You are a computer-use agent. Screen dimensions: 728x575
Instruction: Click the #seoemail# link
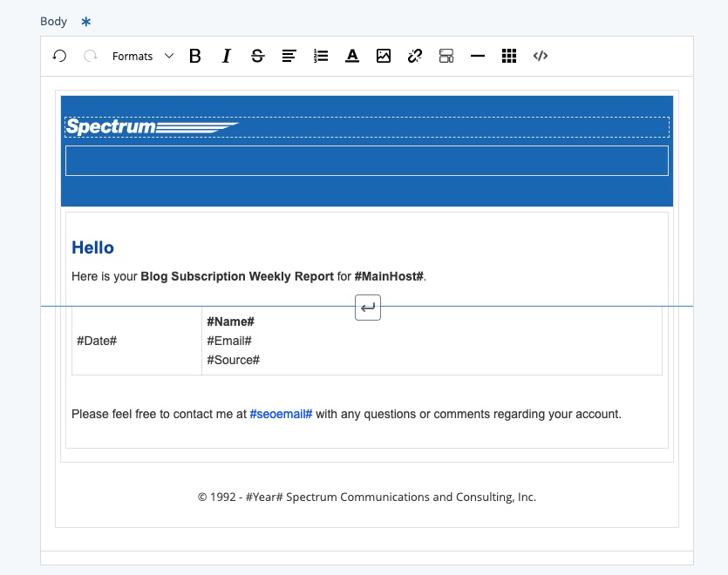(281, 414)
